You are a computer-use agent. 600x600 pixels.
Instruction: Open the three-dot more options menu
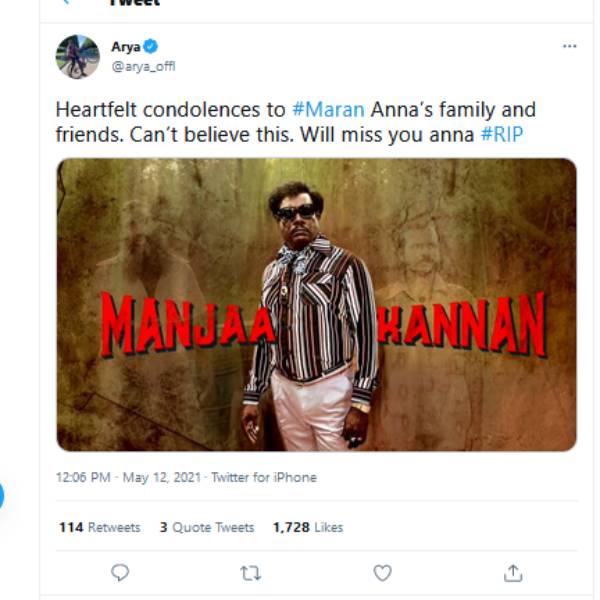(570, 46)
